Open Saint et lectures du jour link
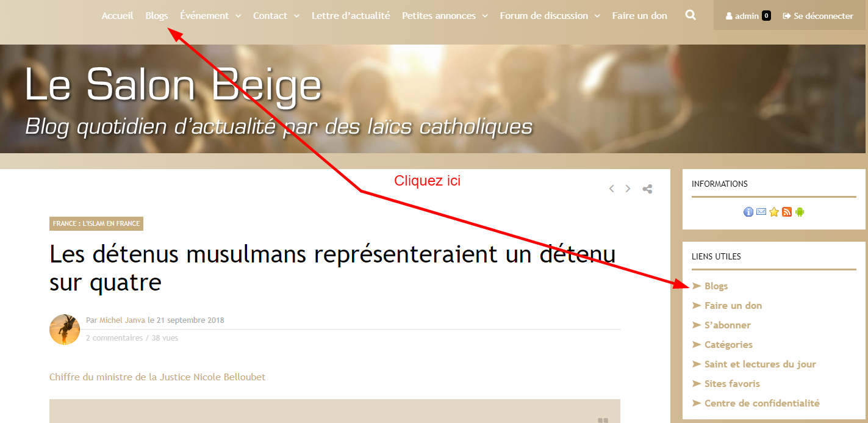The height and width of the screenshot is (423, 868). 760,364
